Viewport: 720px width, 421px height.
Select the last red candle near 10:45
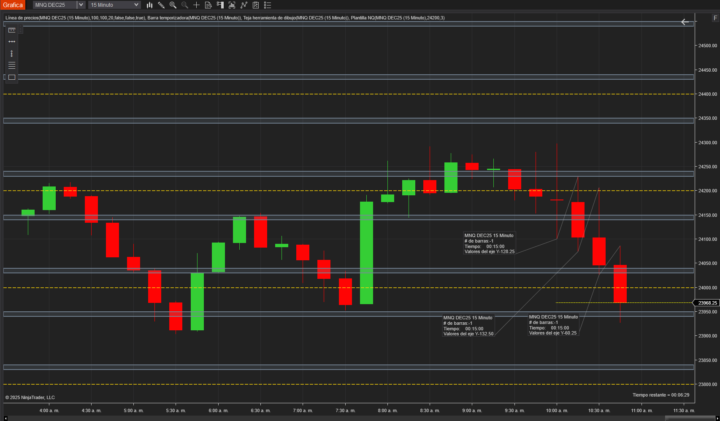point(620,283)
